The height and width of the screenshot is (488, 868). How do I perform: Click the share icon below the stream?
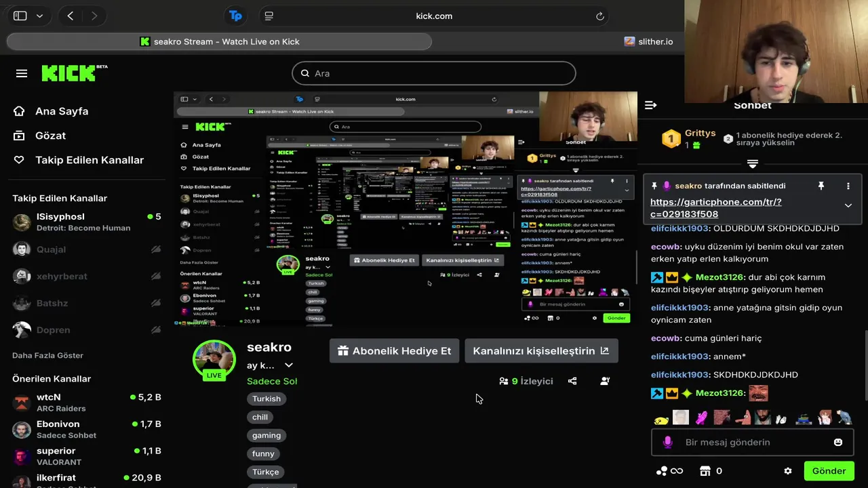[x=572, y=381]
